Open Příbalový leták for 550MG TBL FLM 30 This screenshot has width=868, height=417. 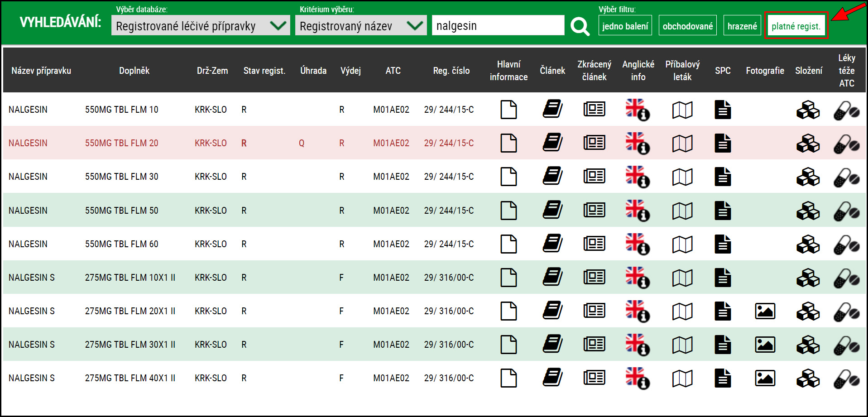(x=682, y=177)
